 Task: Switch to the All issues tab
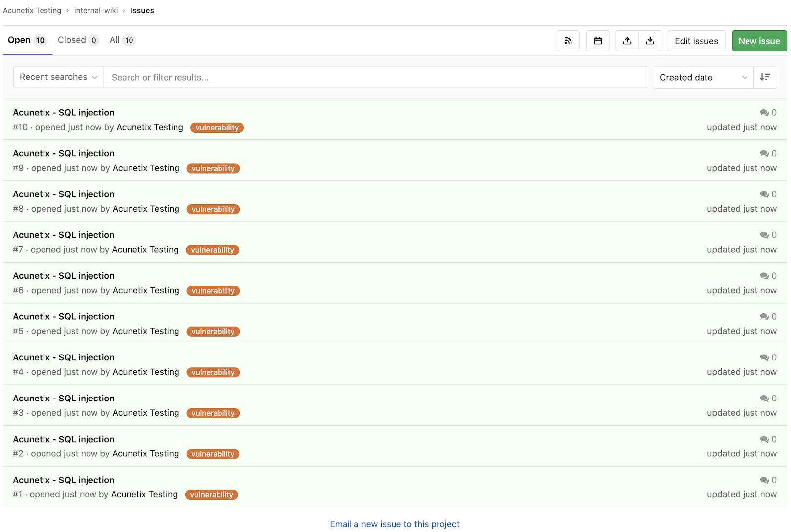point(123,40)
